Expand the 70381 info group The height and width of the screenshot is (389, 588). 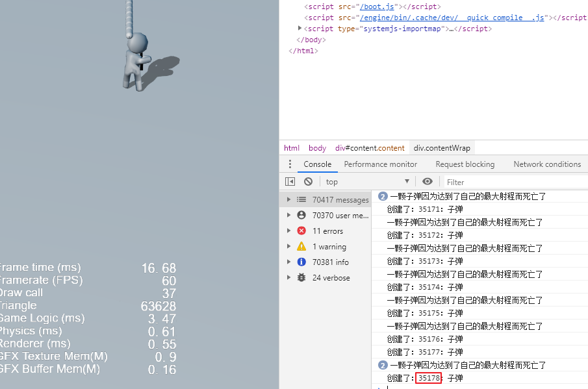click(x=288, y=262)
